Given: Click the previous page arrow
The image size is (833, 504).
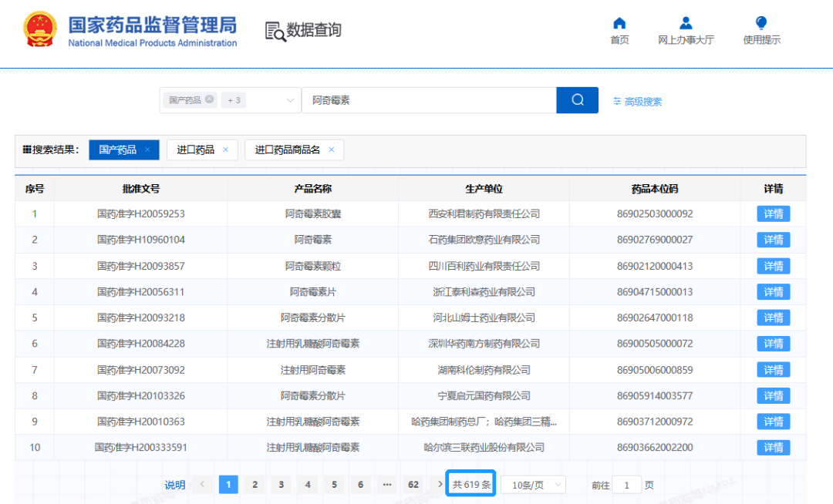Looking at the screenshot, I should coord(202,484).
